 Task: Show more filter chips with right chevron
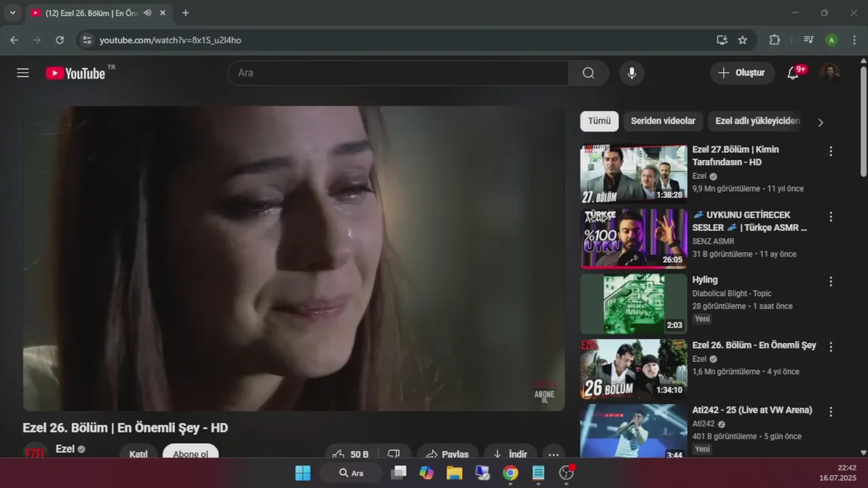[821, 123]
